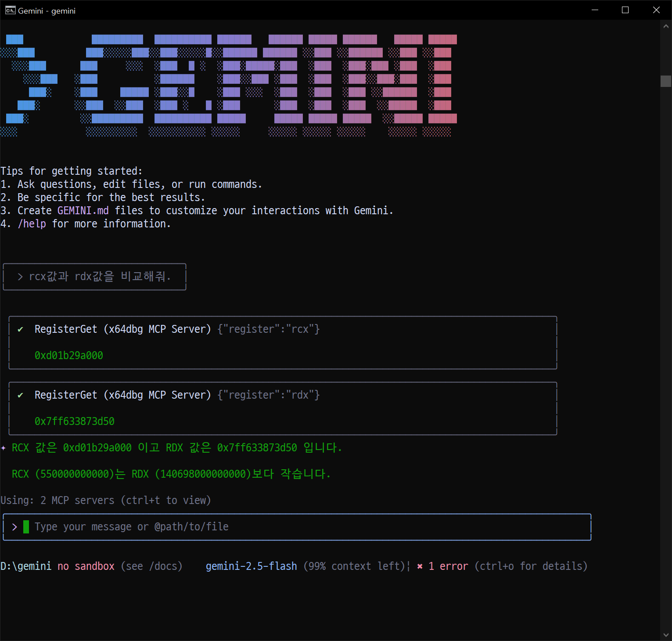Click the 'GEMINI.md' highlighted text
This screenshot has height=641, width=672.
coord(83,211)
